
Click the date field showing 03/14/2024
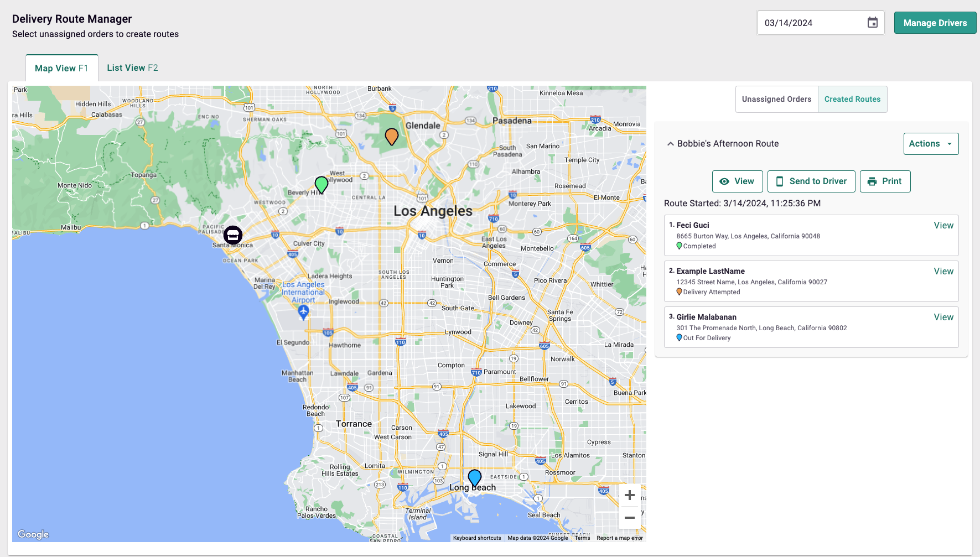point(821,23)
